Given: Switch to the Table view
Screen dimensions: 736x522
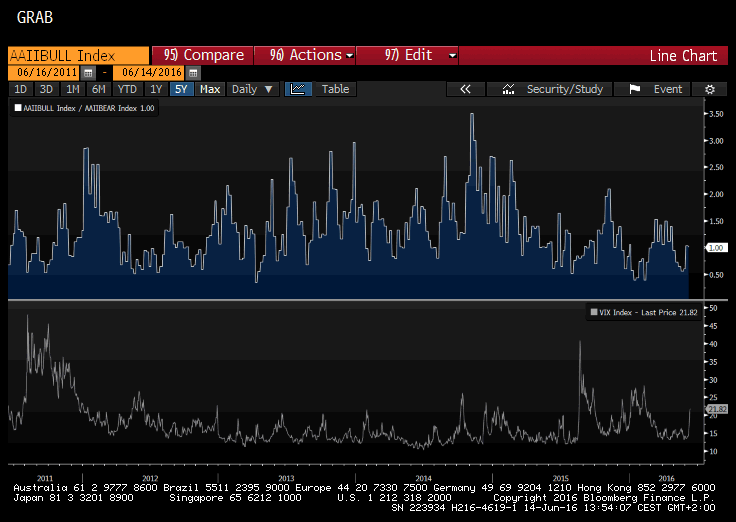Looking at the screenshot, I should 335,89.
